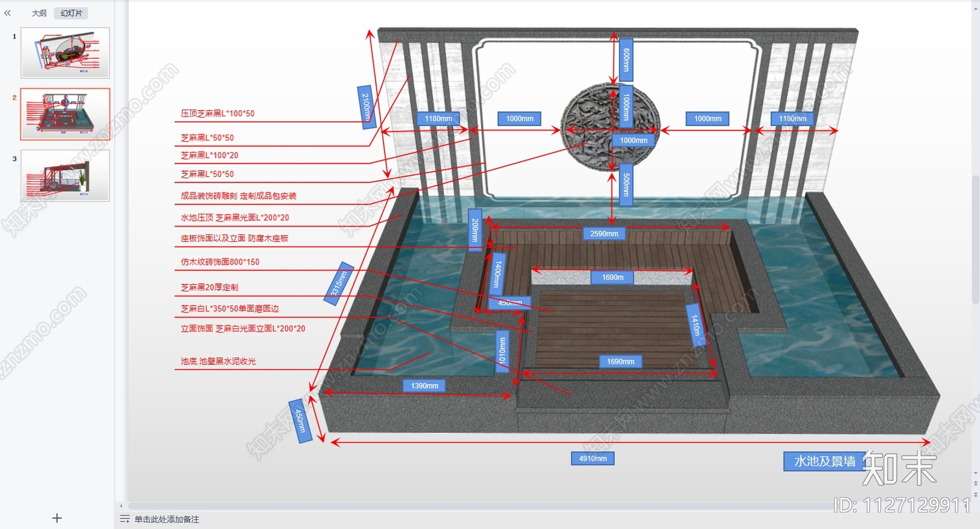980x529 pixels.
Task: Go to next slide using double-down arrow
Action: [975, 494]
